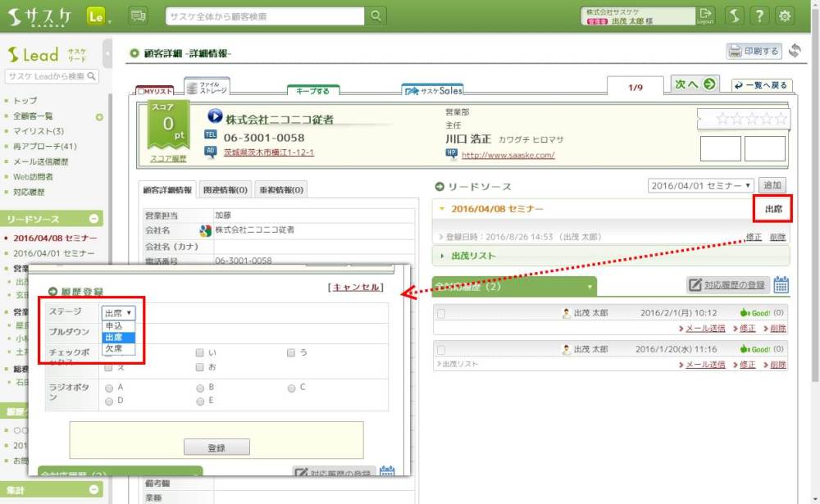Viewport: 820px width, 504px height.
Task: Select radio button A
Action: 109,388
